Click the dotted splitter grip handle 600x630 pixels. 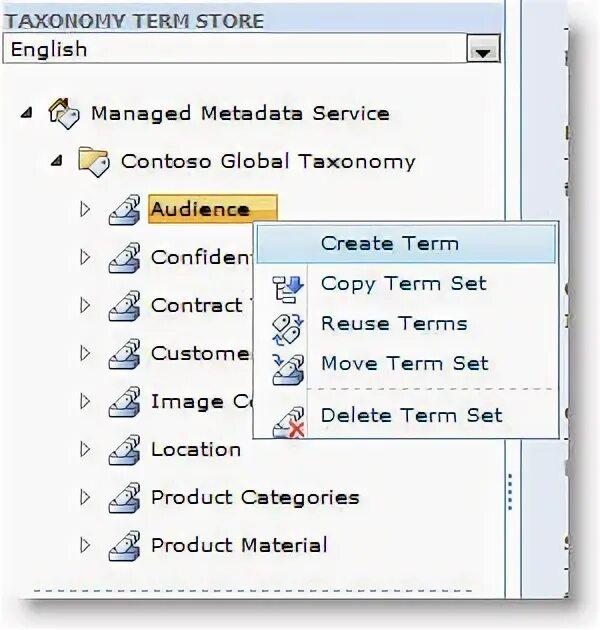(x=510, y=492)
